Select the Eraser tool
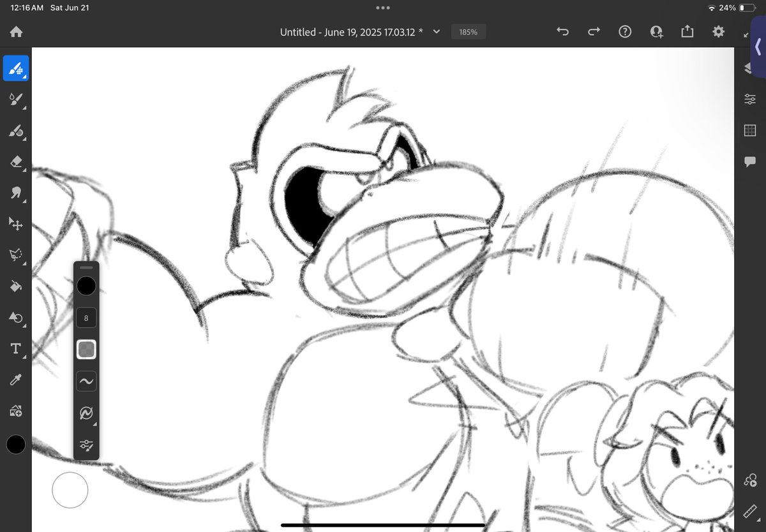Screen dimensions: 766x532 pyautogui.click(x=16, y=162)
